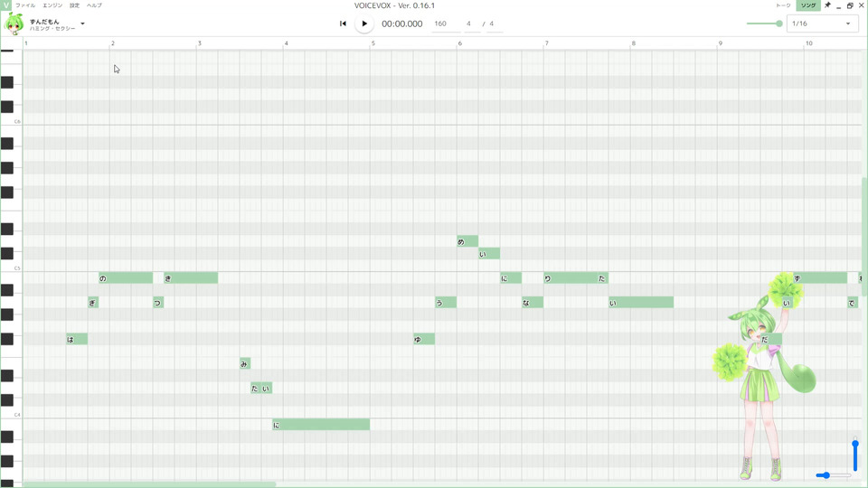Viewport: 868px width, 488px height.
Task: Click the play button
Action: 364,23
